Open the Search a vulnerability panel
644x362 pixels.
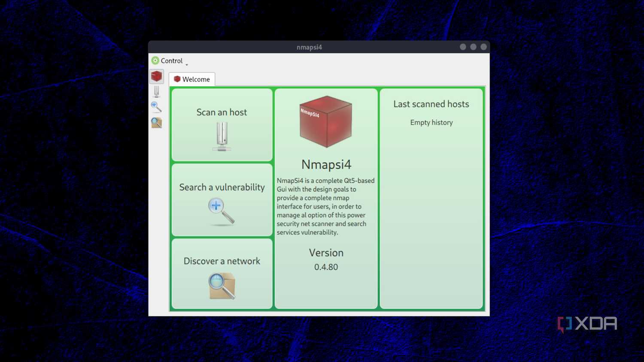pyautogui.click(x=222, y=200)
